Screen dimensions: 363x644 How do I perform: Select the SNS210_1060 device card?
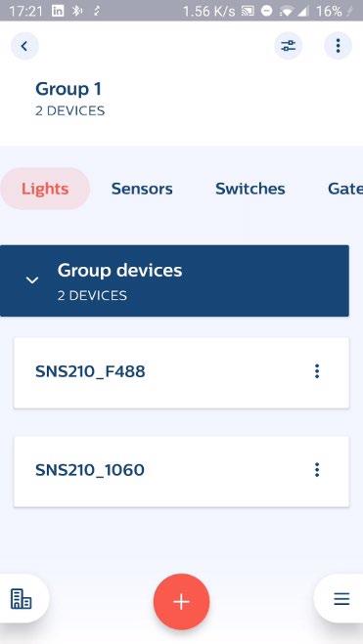(x=181, y=471)
